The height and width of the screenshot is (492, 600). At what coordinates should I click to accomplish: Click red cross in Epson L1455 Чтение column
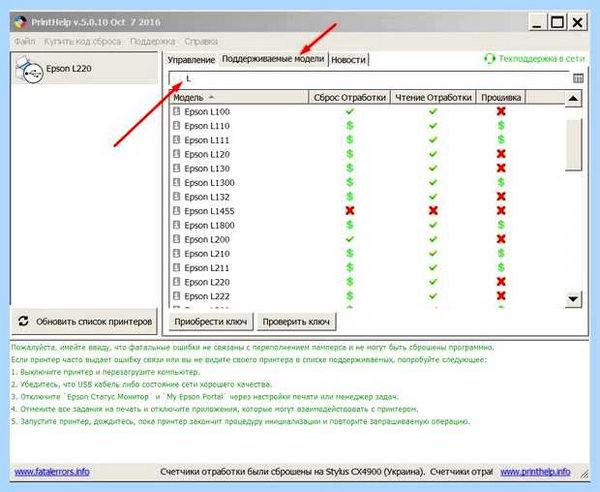click(x=433, y=210)
